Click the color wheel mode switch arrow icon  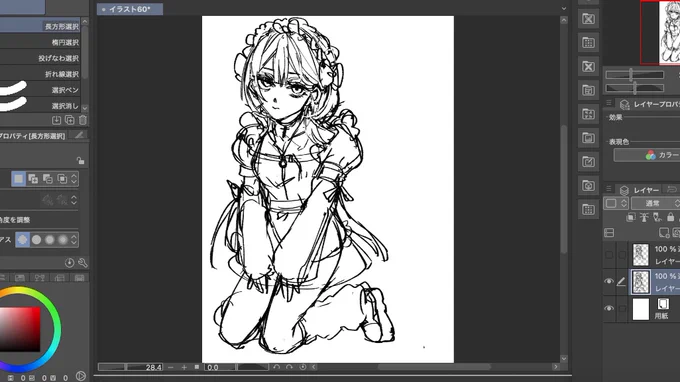coord(81,376)
